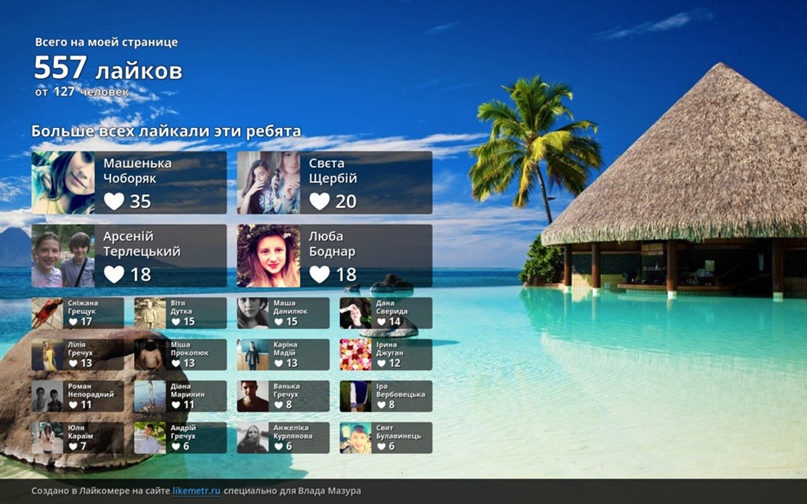
Task: Select Арсеній Терлецький's avatar thumbnail
Action: [x=63, y=256]
